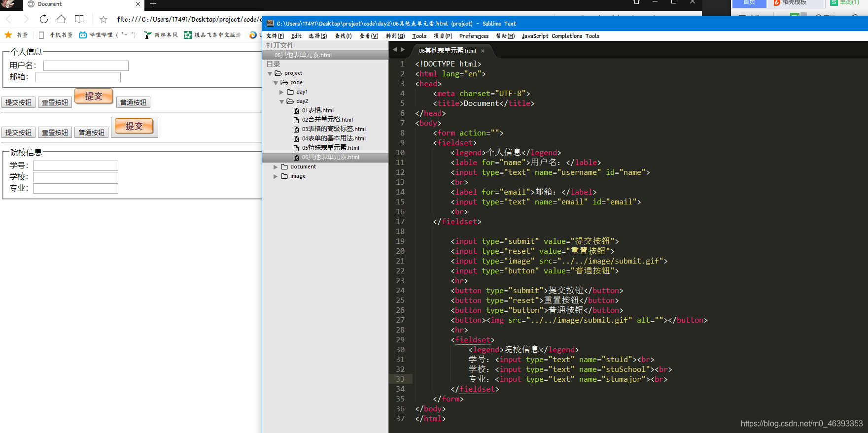The height and width of the screenshot is (433, 868).
Task: Click the 学号 text field
Action: coord(75,166)
